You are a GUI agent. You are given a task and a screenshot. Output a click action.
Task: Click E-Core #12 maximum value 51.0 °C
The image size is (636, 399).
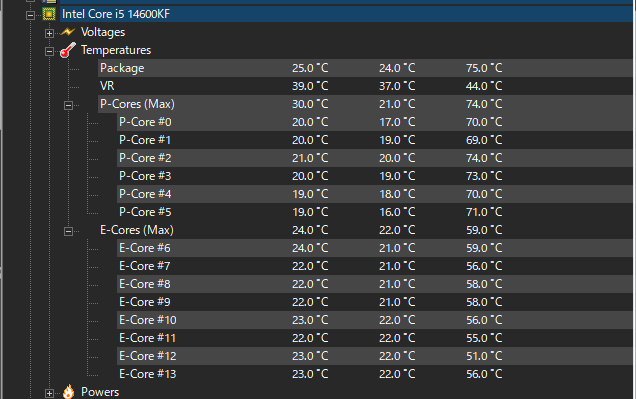[x=484, y=356]
